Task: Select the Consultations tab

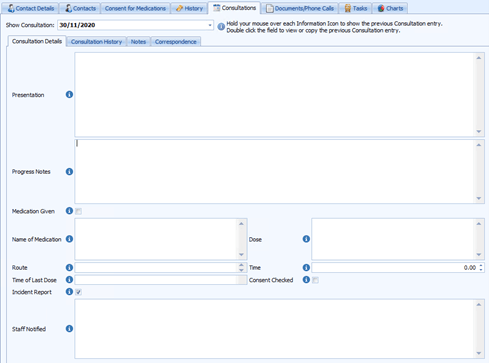Action: pos(235,8)
